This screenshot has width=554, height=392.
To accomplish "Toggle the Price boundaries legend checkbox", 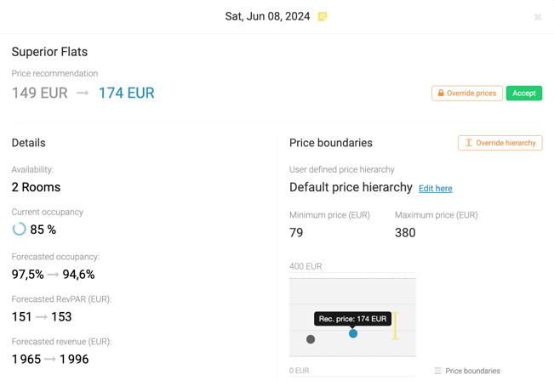I will [x=437, y=371].
